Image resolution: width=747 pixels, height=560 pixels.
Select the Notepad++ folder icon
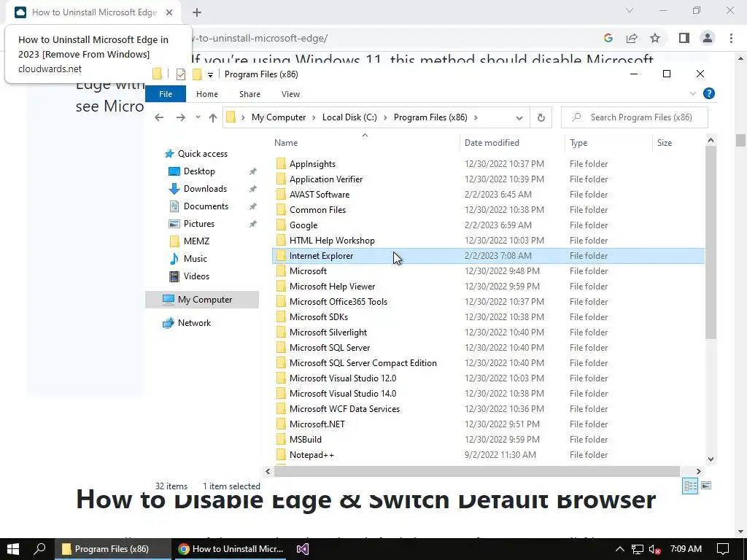(x=281, y=455)
